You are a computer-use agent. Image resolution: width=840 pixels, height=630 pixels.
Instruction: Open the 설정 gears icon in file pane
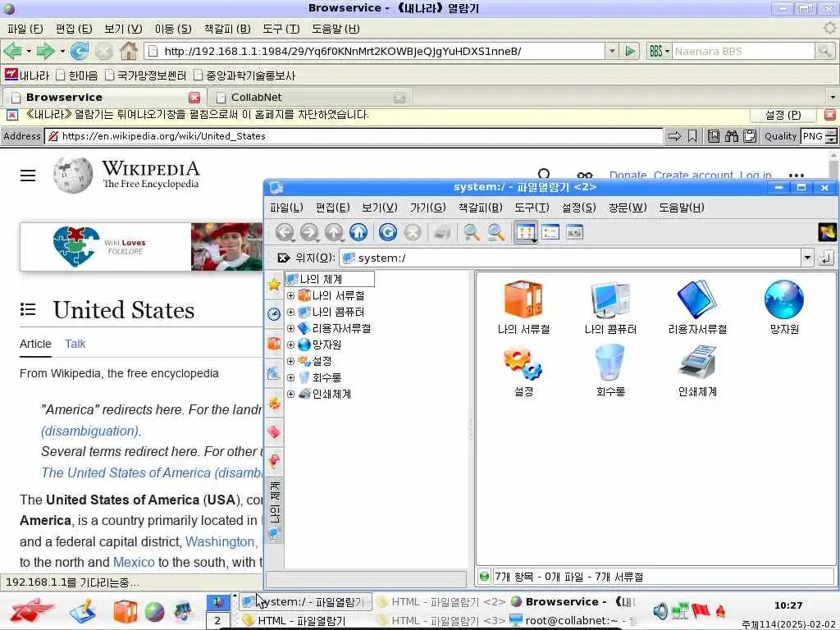click(523, 370)
